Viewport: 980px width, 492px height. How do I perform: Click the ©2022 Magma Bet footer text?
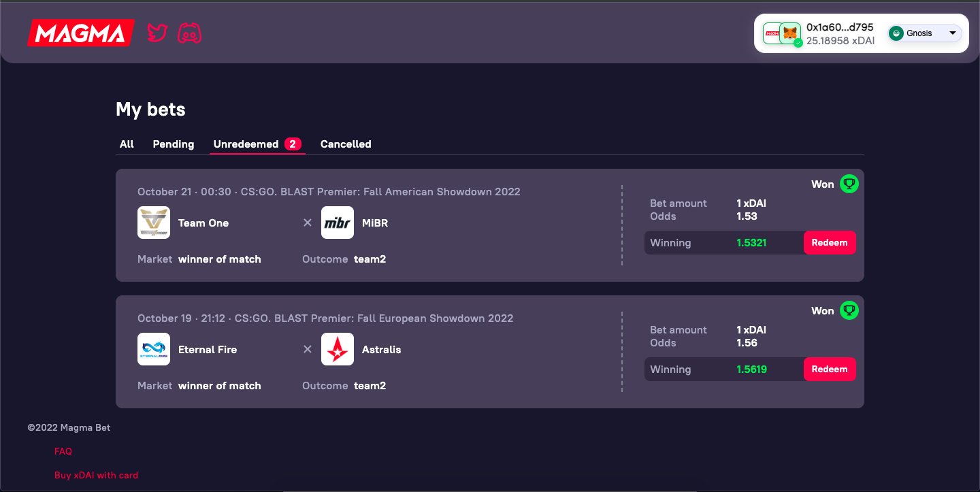(x=69, y=428)
